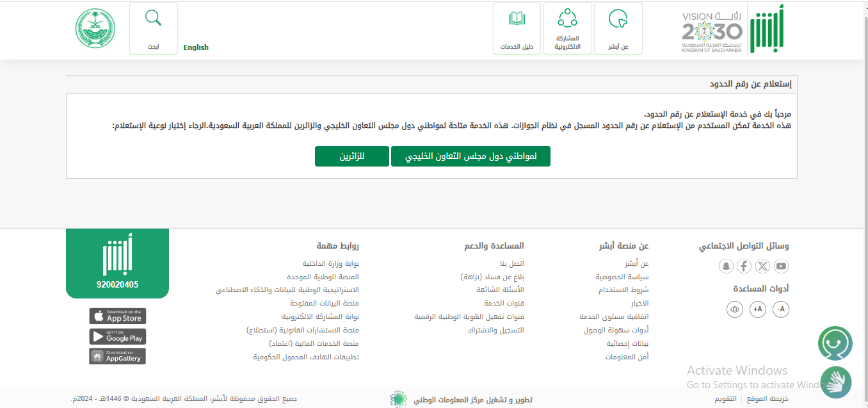Switch language to English
Viewport: 868px width, 408px height.
tap(196, 47)
